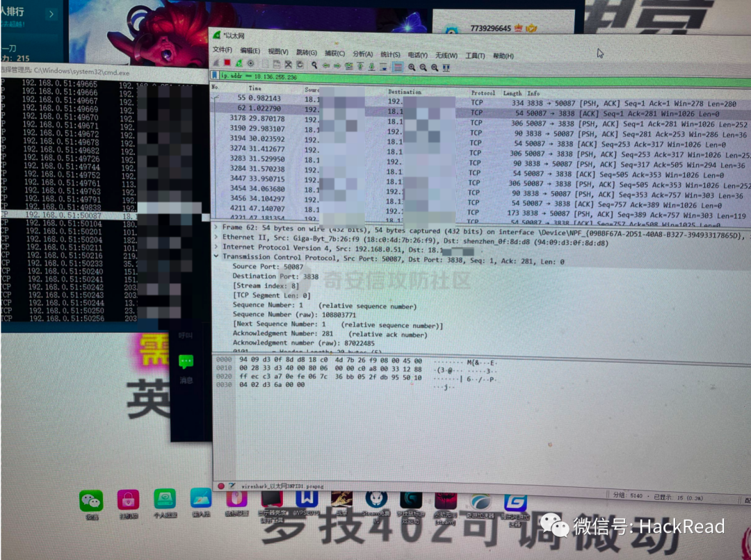Click the resize columns toolbar icon
The height and width of the screenshot is (560, 751).
[446, 68]
